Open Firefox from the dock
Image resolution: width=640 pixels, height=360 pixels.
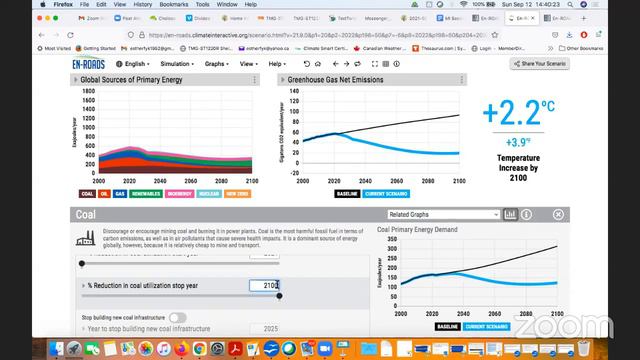pyautogui.click(x=182, y=349)
